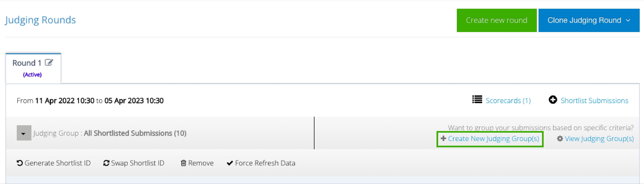Expand the Judging Group dropdown arrow
The height and width of the screenshot is (184, 644).
click(24, 133)
